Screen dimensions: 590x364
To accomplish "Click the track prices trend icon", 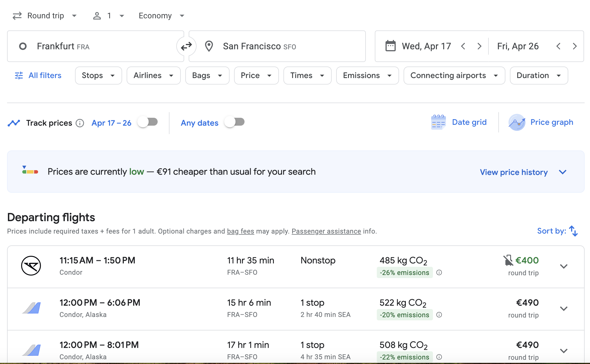I will point(14,123).
